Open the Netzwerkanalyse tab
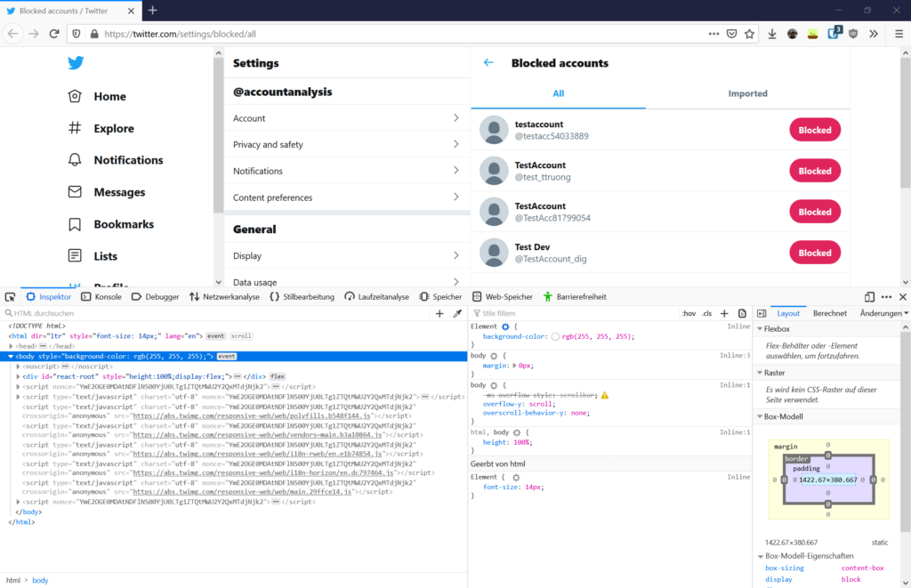Screen dimensions: 911x588 (x=224, y=297)
